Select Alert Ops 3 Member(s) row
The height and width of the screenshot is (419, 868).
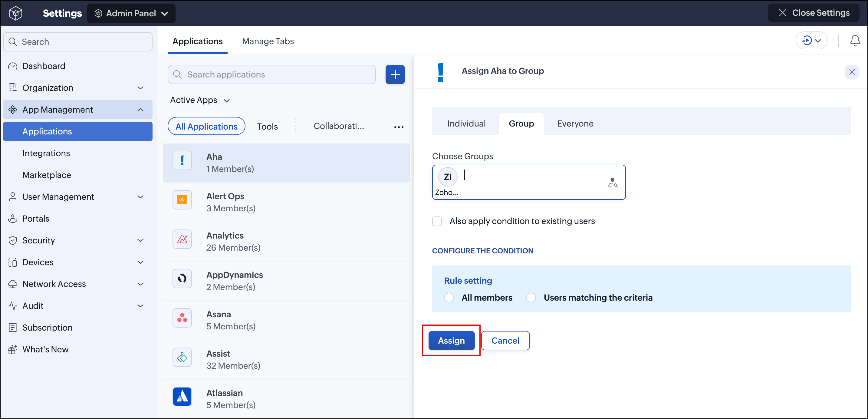[x=286, y=202]
